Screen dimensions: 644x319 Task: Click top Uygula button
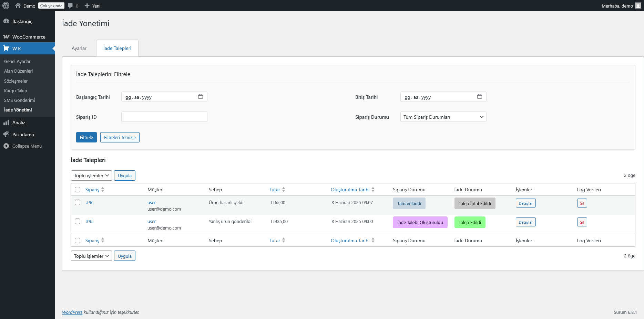tap(125, 176)
